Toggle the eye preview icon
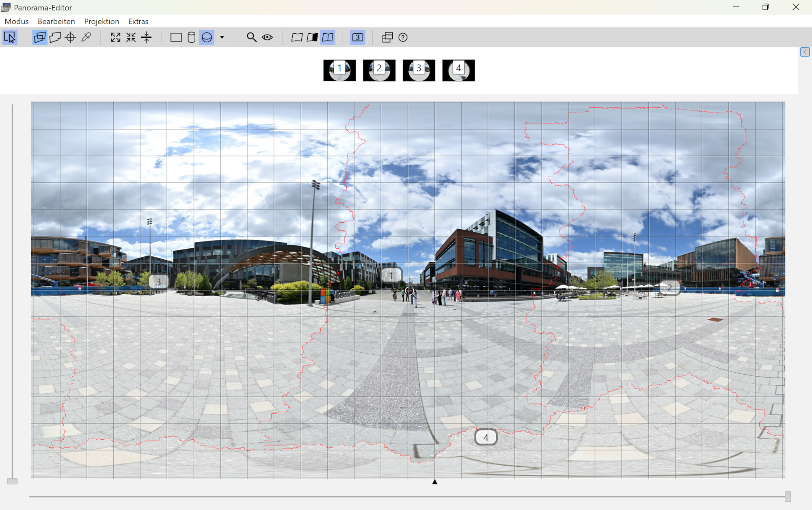812x510 pixels. click(x=267, y=37)
